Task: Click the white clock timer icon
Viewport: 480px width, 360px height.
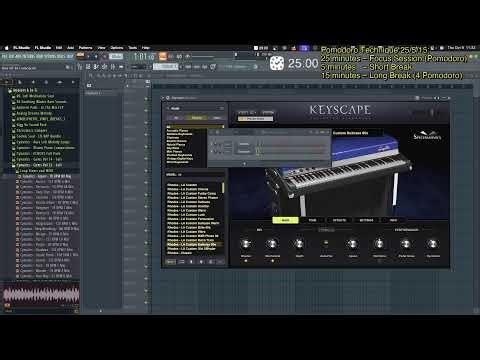Action: (277, 63)
